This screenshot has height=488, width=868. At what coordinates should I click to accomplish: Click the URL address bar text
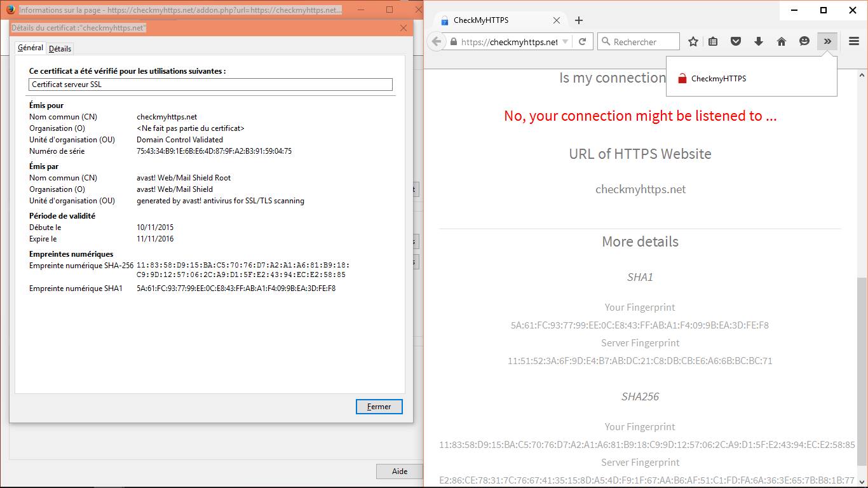(509, 42)
